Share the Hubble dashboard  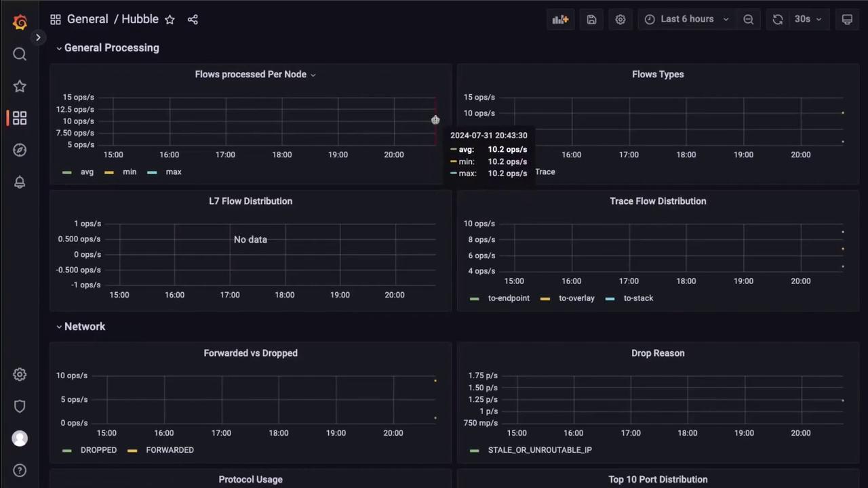click(x=193, y=20)
